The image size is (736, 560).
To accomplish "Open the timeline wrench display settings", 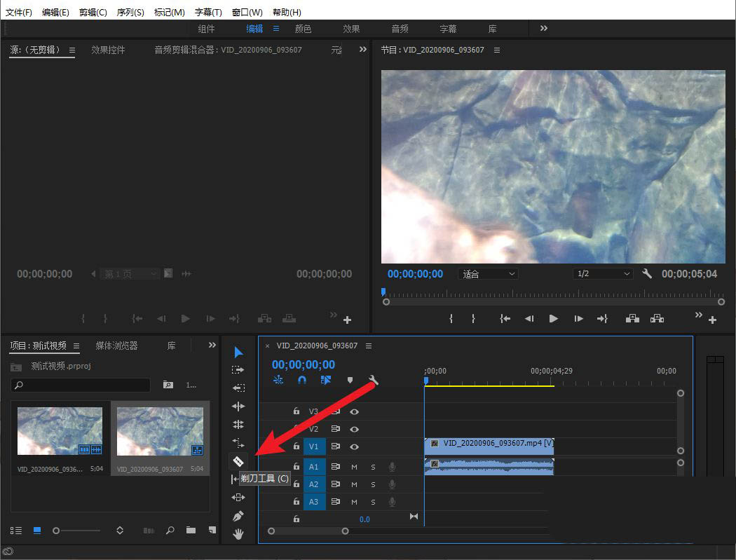I will click(x=373, y=381).
